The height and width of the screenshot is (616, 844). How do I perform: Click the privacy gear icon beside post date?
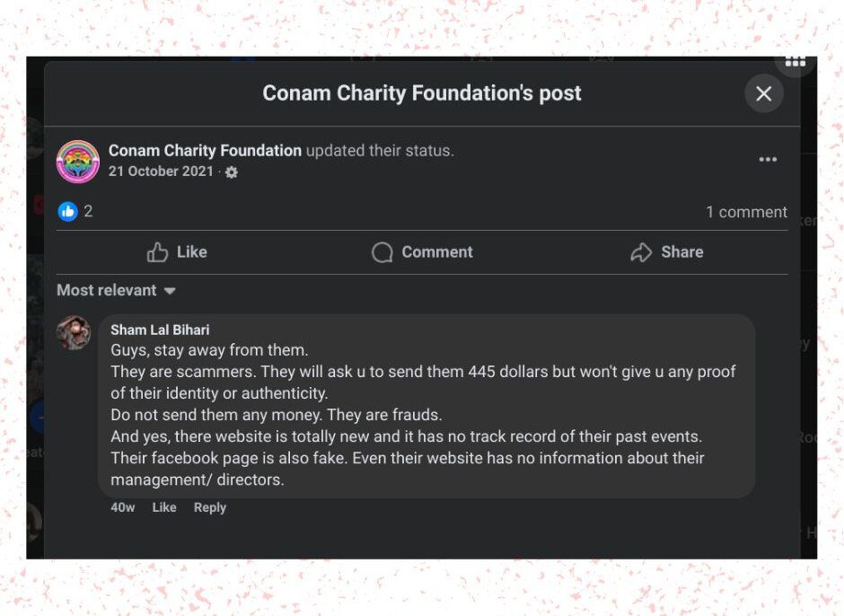tap(232, 172)
